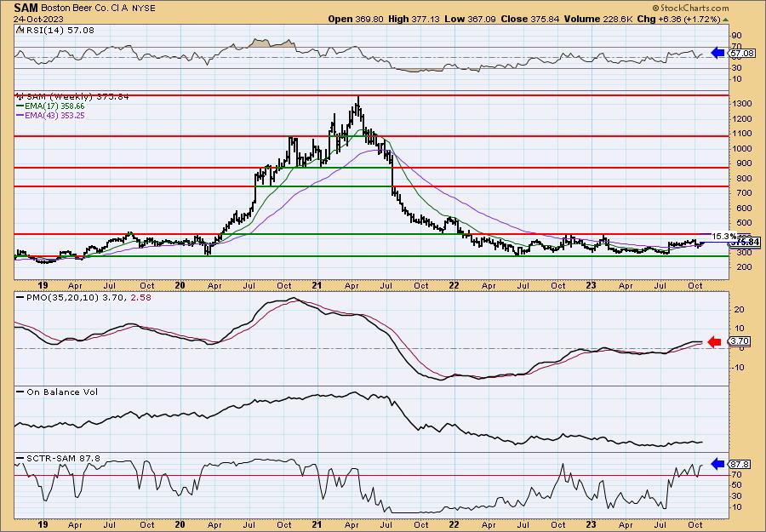Click the green EMA(17) legend line marker

[20, 106]
